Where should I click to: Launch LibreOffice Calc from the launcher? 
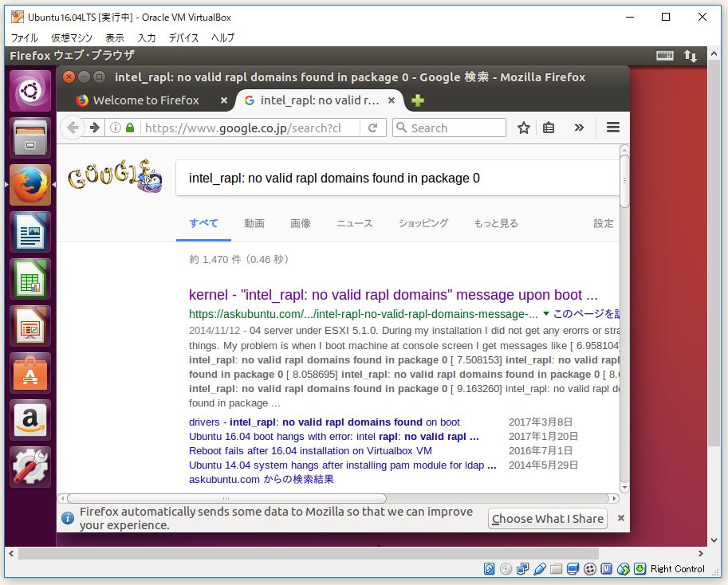30,279
